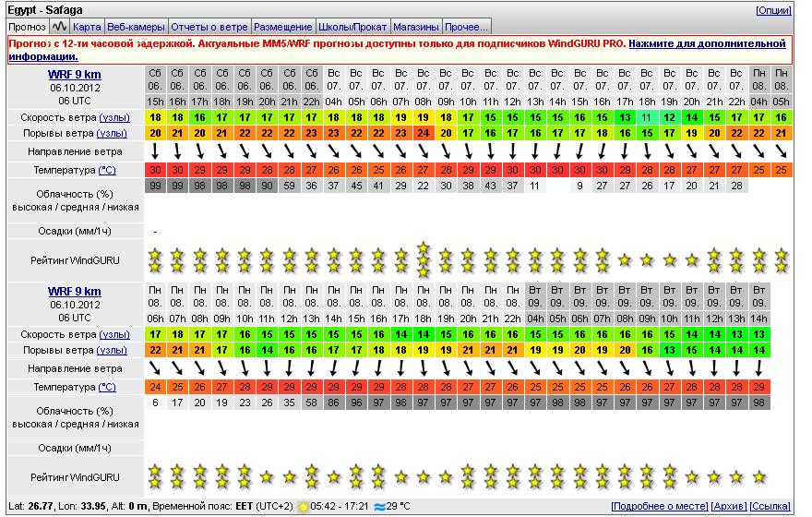
Task: Switch to the Магазины tab
Action: point(416,27)
